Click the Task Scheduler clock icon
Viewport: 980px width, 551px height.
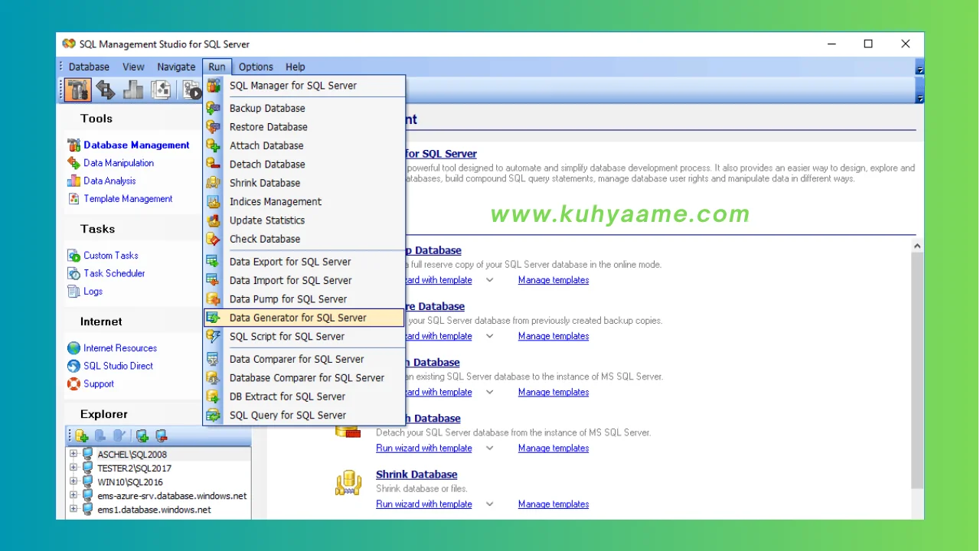point(73,273)
